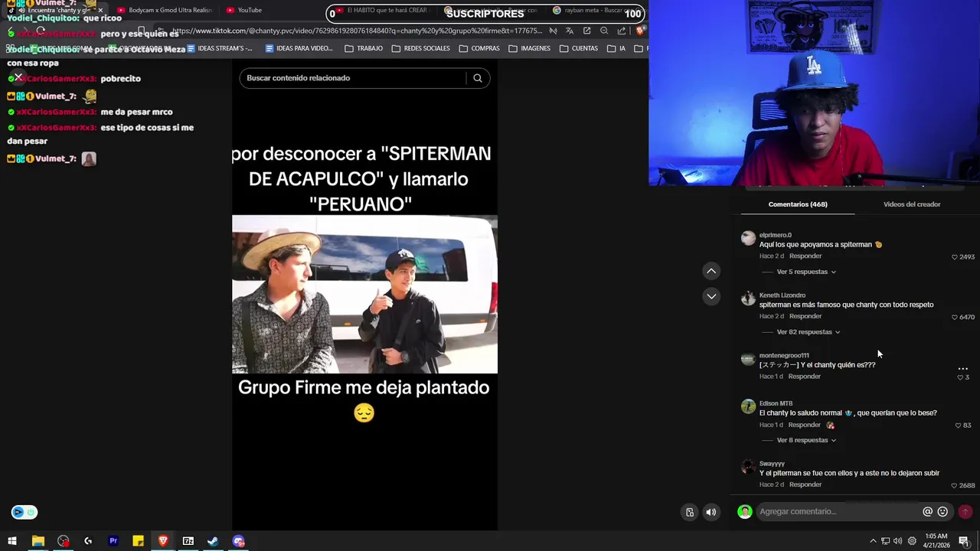Switch to Brave browser on taskbar
Viewport: 980px width, 551px height.
[163, 541]
